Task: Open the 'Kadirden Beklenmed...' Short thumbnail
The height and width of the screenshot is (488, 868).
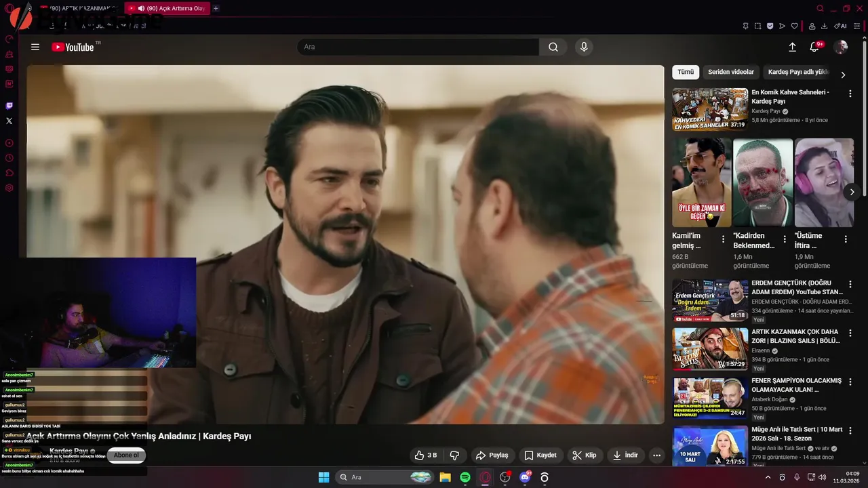Action: (x=763, y=182)
